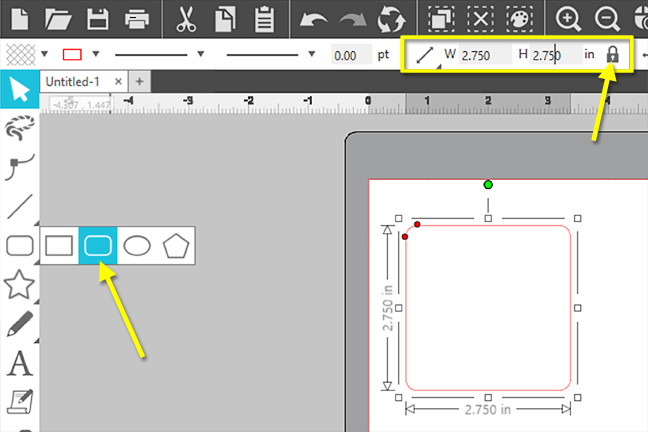The width and height of the screenshot is (648, 432).
Task: Click the Save button
Action: click(98, 18)
